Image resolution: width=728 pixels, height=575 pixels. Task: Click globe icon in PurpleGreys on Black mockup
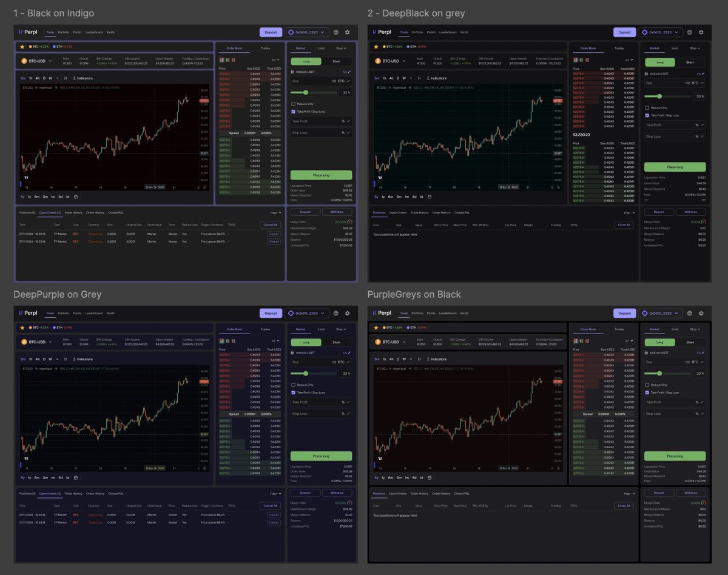tap(690, 313)
